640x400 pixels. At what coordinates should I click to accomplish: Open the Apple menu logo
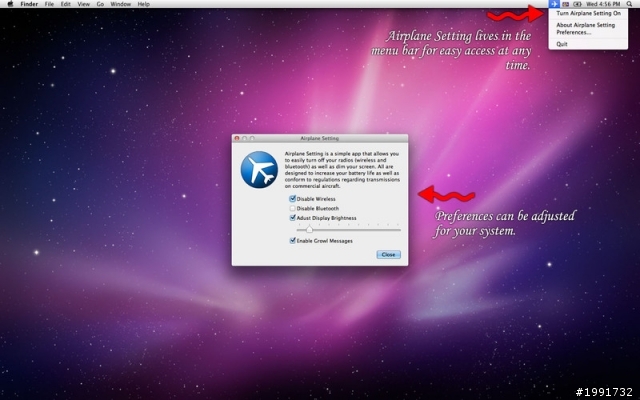[x=10, y=4]
